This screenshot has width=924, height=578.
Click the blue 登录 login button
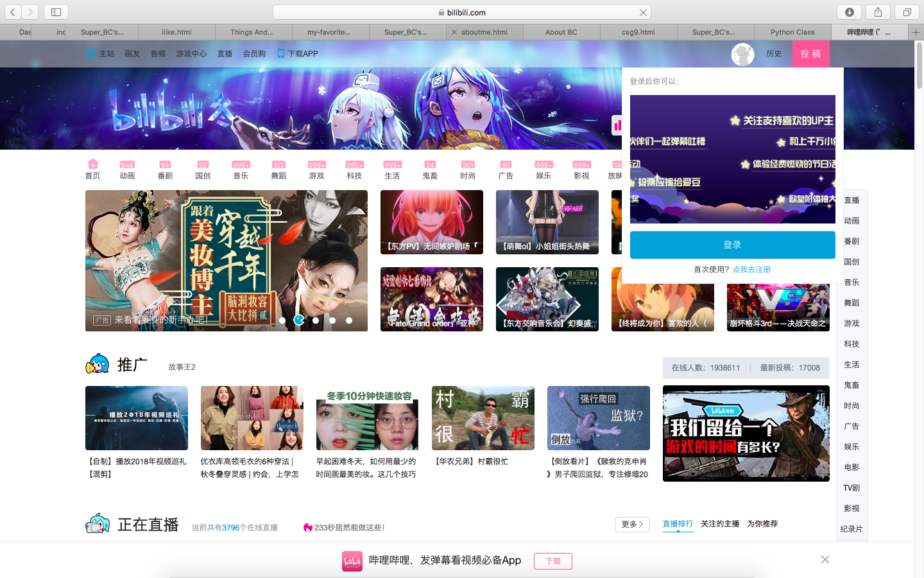(732, 245)
